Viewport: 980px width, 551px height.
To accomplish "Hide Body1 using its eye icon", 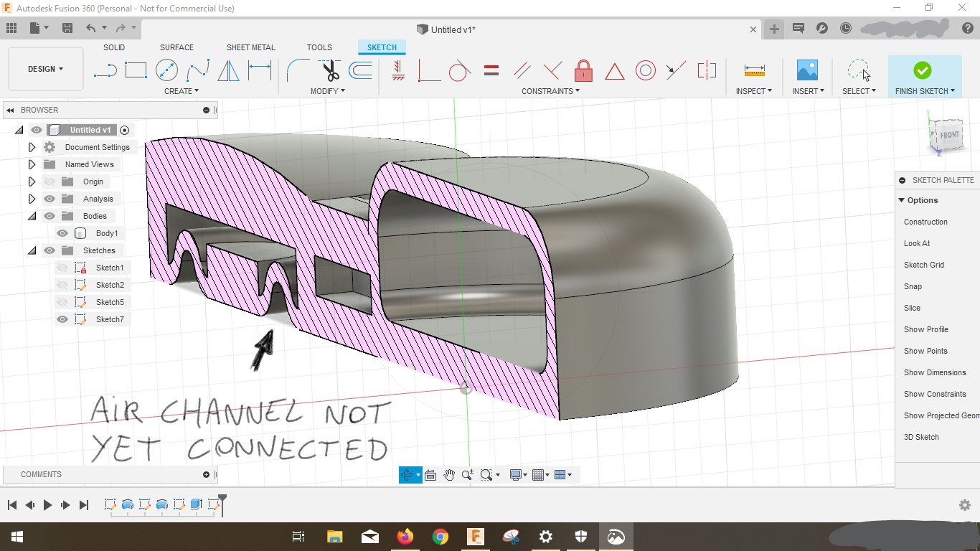I will pos(62,233).
